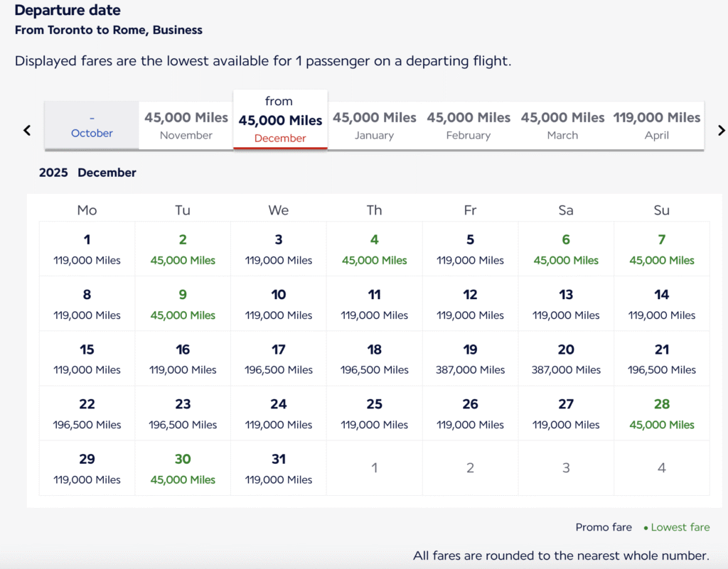
Task: Pick December 31 departure date
Action: click(279, 468)
